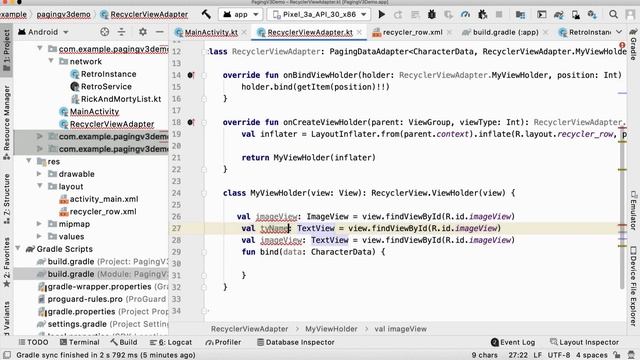Click MyViewHolder in editor breadcrumb

[x=331, y=329]
